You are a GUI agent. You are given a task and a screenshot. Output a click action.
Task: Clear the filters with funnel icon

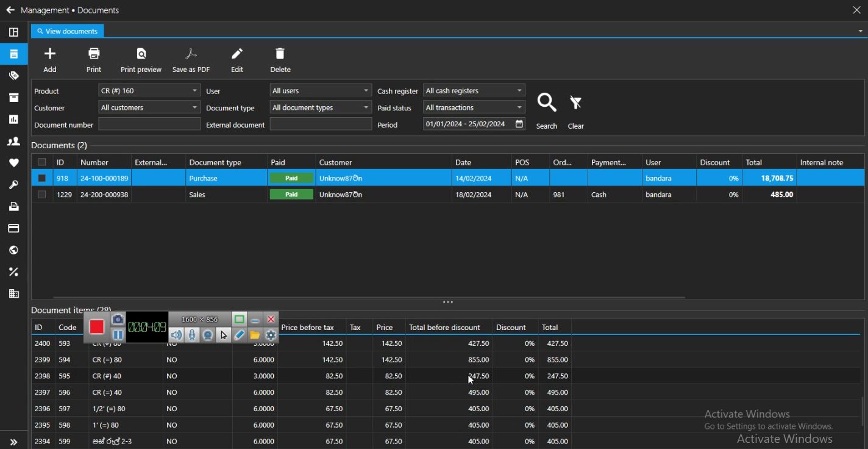(x=576, y=104)
